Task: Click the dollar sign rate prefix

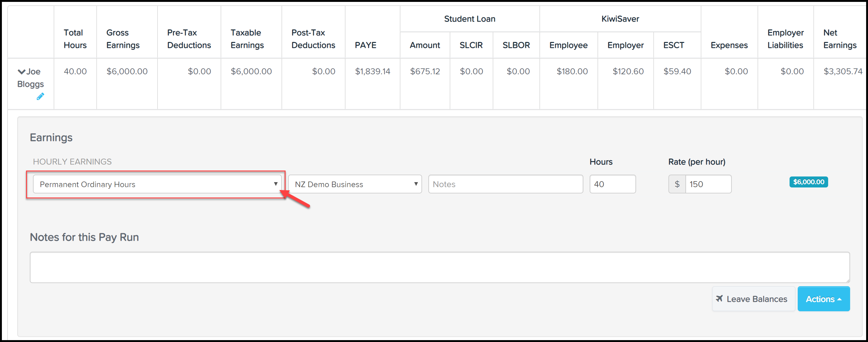Action: 677,184
